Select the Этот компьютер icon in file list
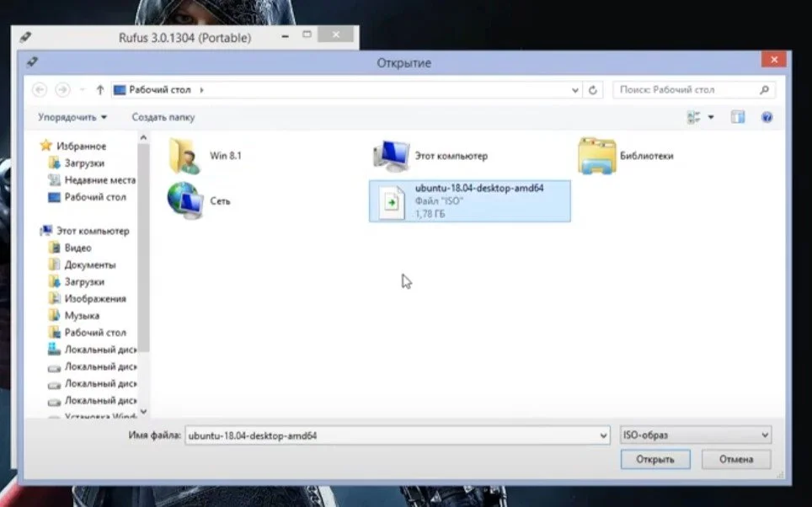This screenshot has width=812, height=507. (x=392, y=155)
